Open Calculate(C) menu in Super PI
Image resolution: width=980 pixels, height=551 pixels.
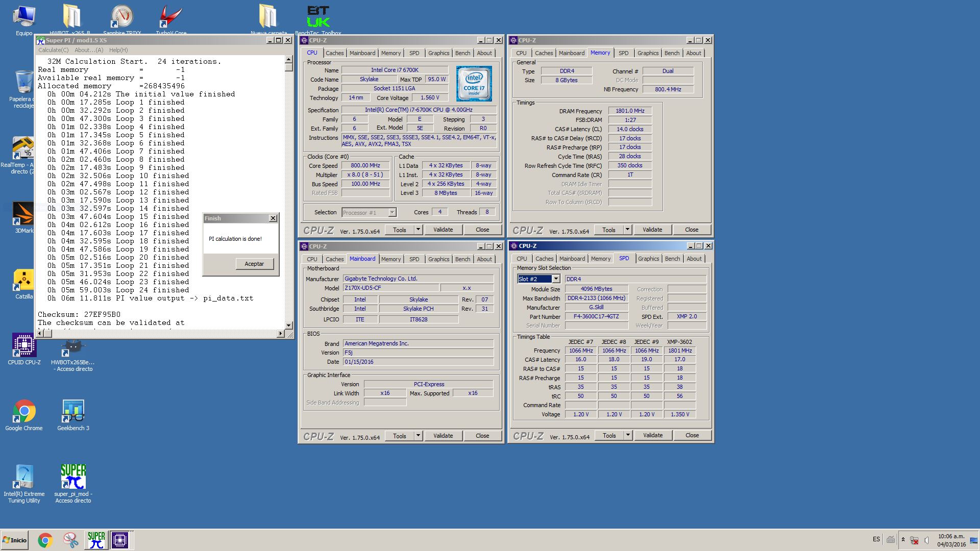[x=53, y=50]
